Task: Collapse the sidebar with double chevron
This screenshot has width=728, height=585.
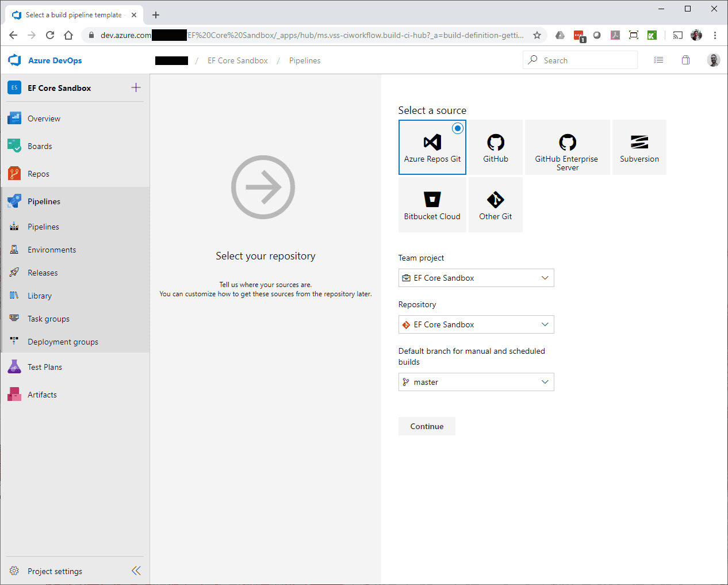Action: (136, 571)
